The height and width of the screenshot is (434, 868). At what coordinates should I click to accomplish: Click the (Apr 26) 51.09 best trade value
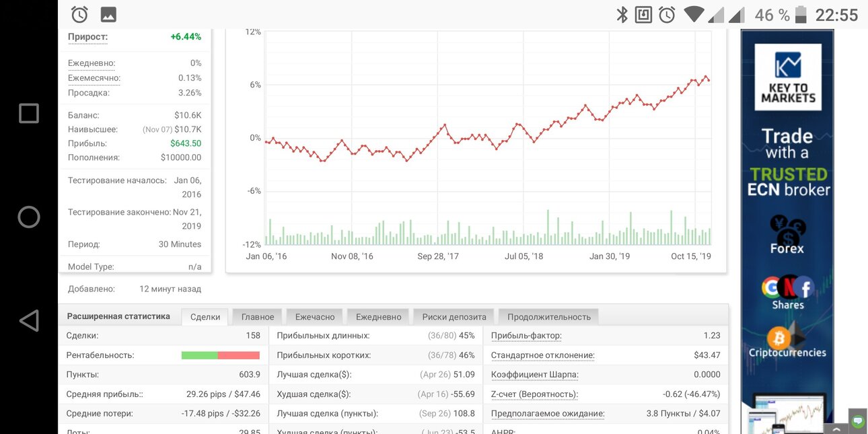[x=447, y=375]
